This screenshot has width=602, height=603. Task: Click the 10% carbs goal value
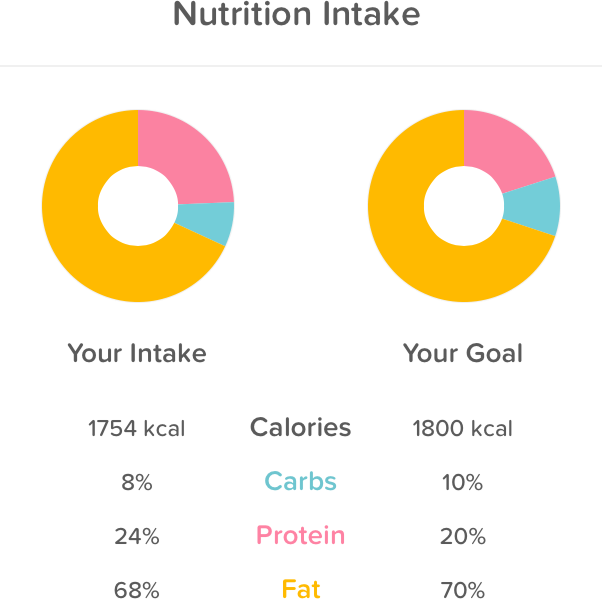click(x=462, y=483)
